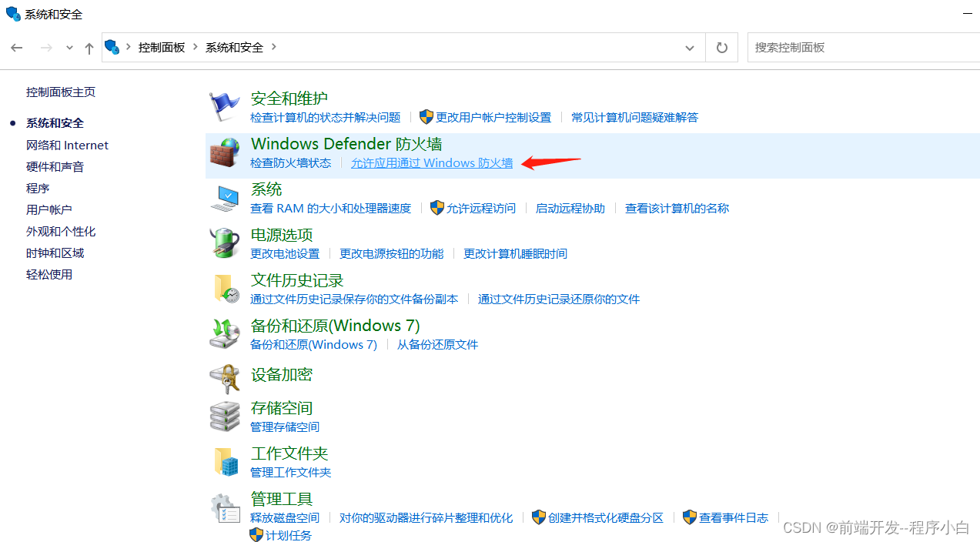This screenshot has height=542, width=980.
Task: Open 备份和还原(Windows 7) heading
Action: pyautogui.click(x=336, y=326)
